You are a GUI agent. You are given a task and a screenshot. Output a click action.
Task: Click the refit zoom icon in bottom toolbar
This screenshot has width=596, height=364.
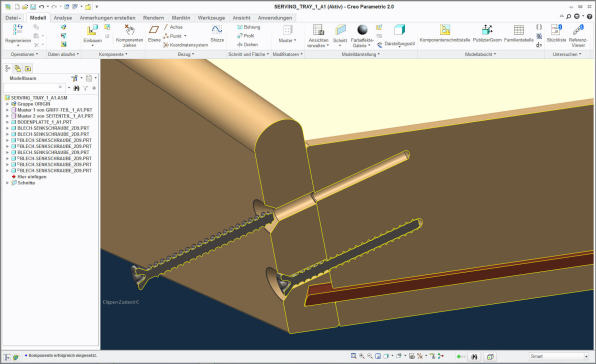353,356
